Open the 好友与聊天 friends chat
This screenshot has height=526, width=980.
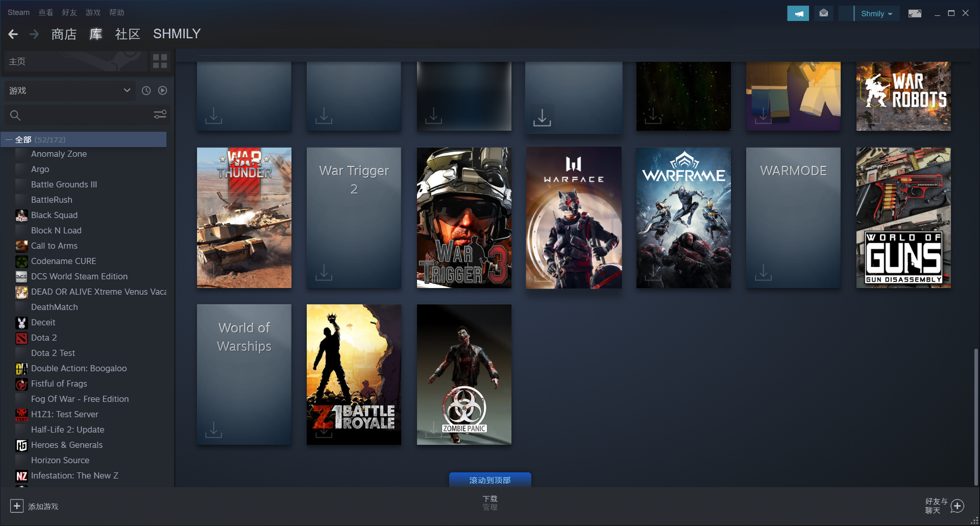944,506
